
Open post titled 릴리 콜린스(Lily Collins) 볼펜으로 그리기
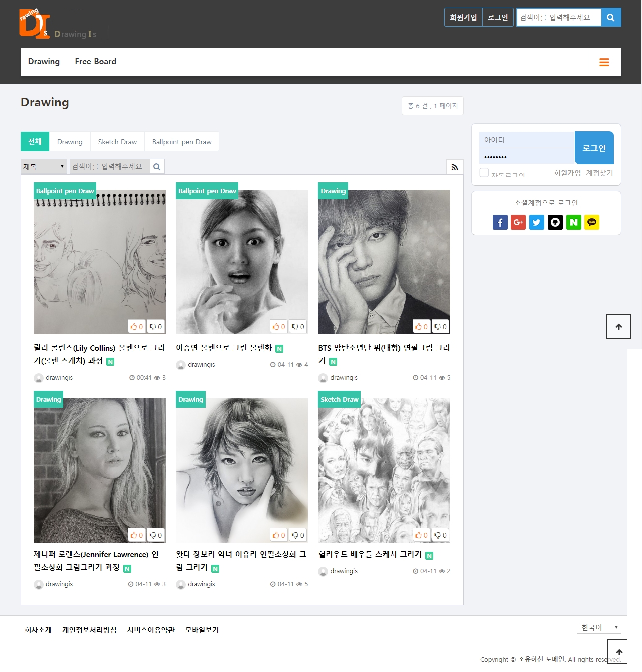point(99,354)
